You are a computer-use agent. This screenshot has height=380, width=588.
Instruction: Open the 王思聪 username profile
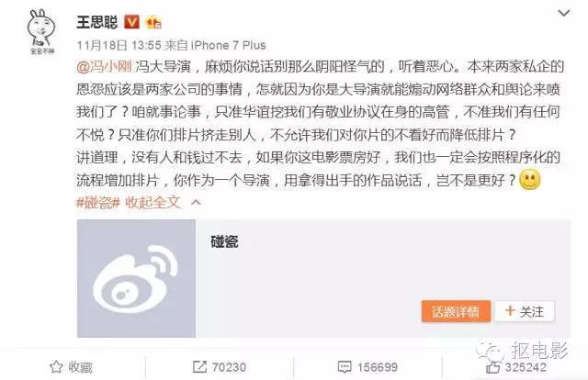click(97, 22)
